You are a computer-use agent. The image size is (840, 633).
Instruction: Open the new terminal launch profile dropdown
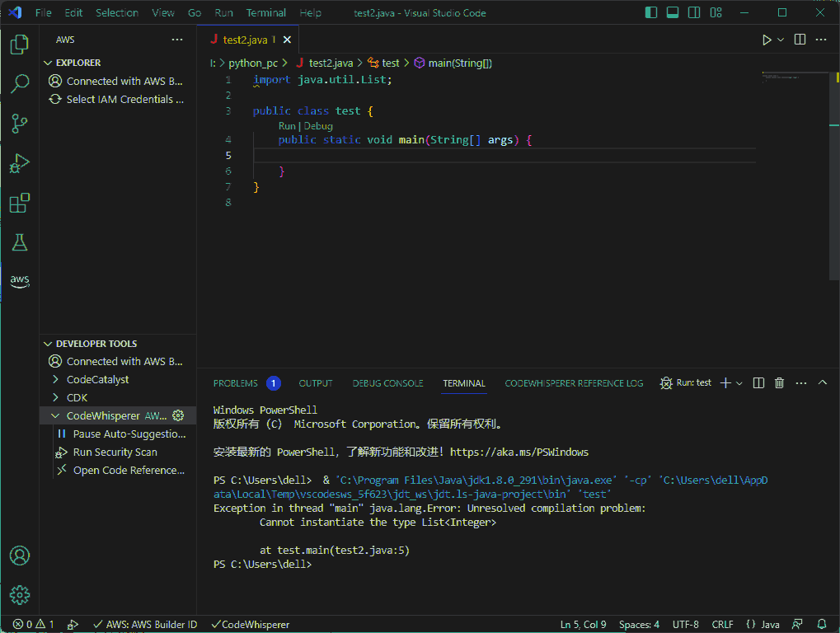tap(739, 383)
